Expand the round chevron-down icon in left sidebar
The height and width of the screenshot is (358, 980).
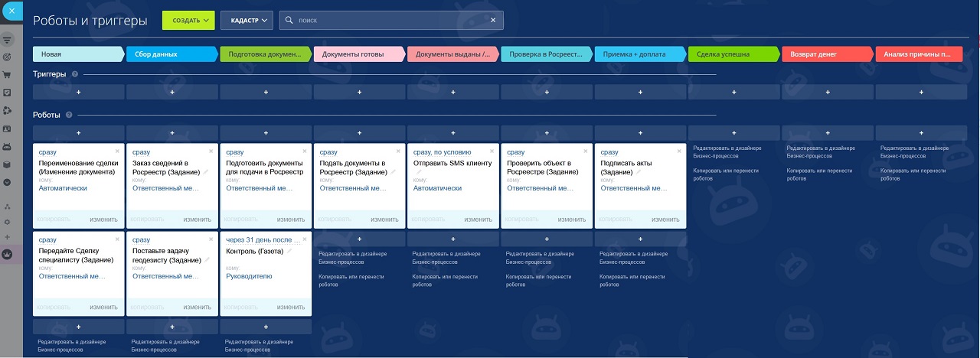7,182
